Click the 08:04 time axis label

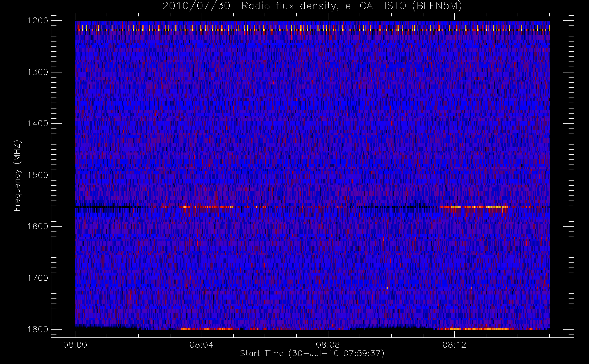(201, 345)
